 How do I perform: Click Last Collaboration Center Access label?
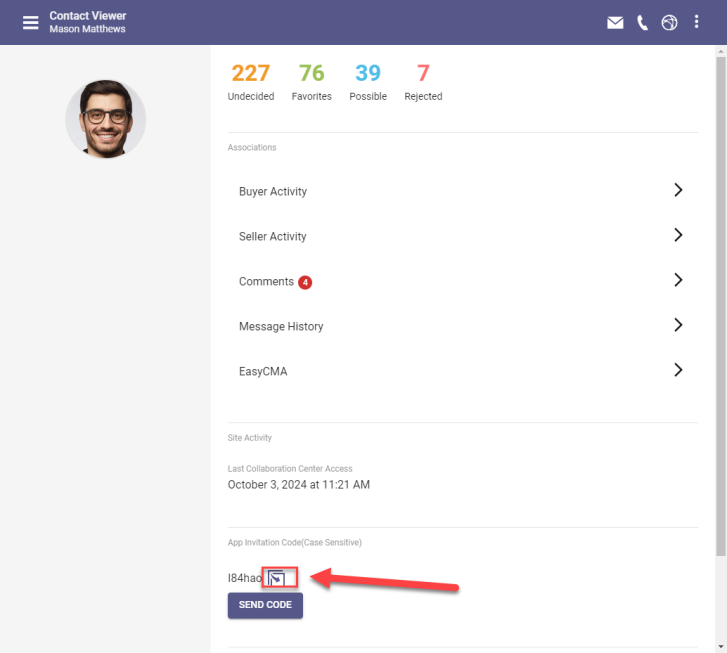point(290,468)
